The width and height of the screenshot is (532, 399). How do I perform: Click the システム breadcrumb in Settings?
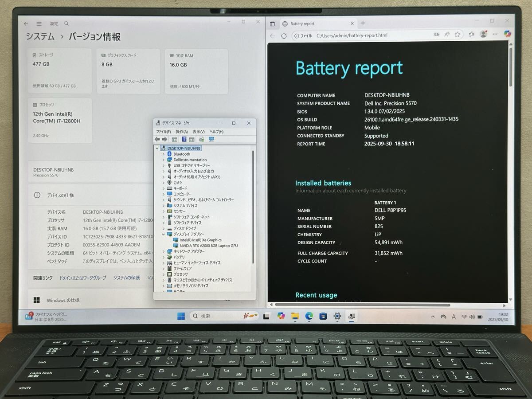pyautogui.click(x=40, y=37)
